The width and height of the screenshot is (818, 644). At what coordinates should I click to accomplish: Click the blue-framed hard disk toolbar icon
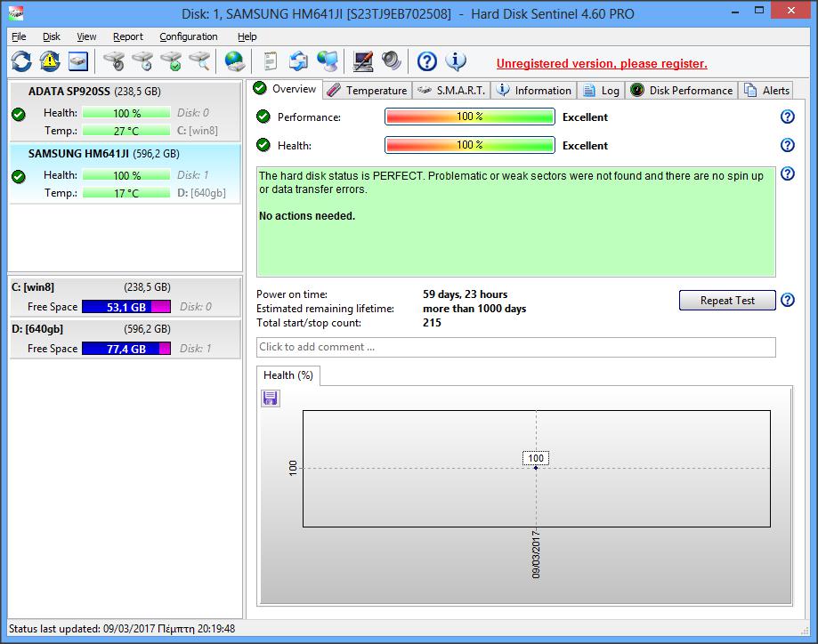pos(78,61)
